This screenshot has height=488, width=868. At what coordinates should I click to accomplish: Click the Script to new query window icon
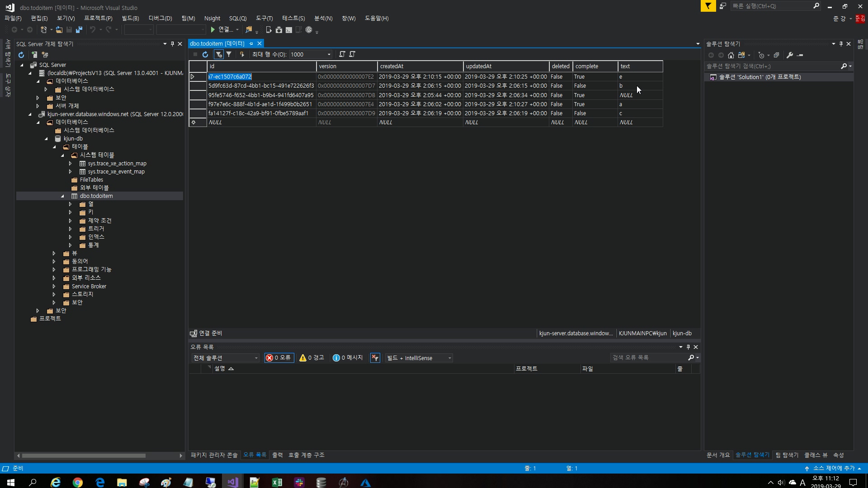[342, 54]
